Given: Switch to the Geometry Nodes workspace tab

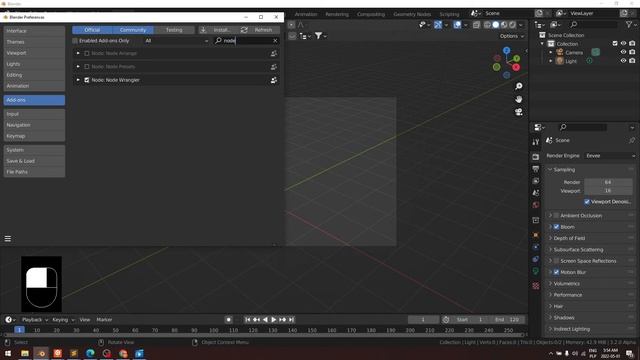Looking at the screenshot, I should (x=412, y=14).
